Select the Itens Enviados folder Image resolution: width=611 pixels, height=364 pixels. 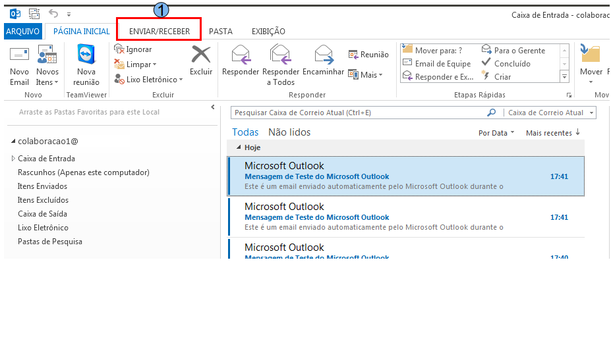click(43, 186)
